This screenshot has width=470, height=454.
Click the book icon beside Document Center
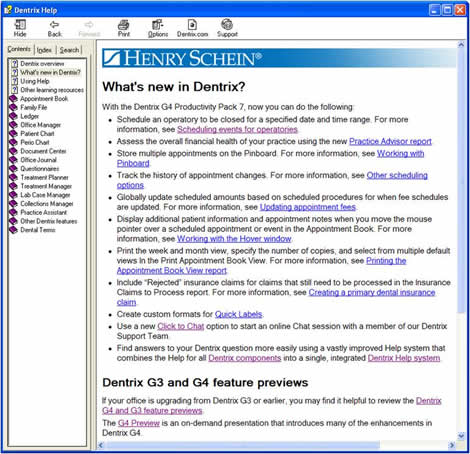pos(13,151)
